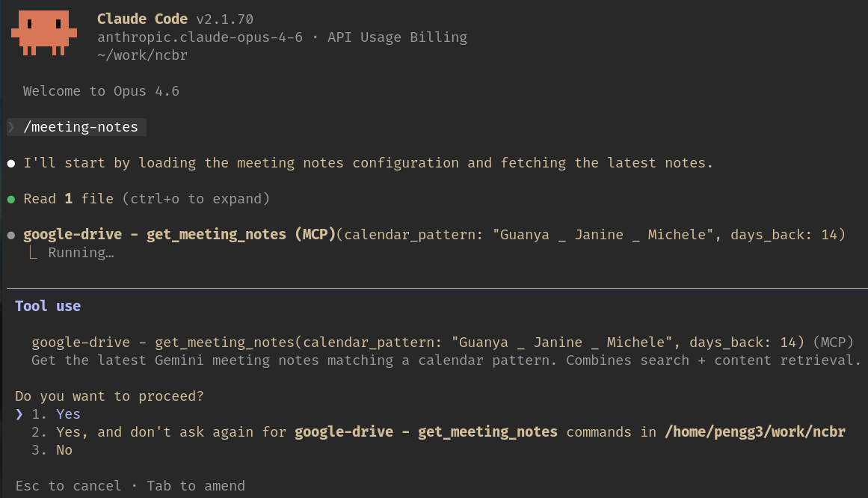This screenshot has width=868, height=498.
Task: Click the Running… status line
Action: (81, 253)
